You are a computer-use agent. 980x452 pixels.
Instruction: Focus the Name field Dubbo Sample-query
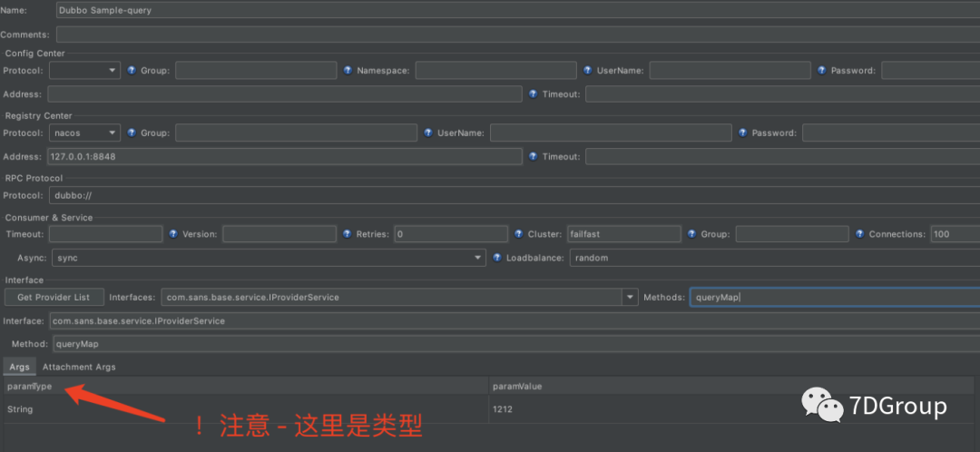pyautogui.click(x=518, y=10)
